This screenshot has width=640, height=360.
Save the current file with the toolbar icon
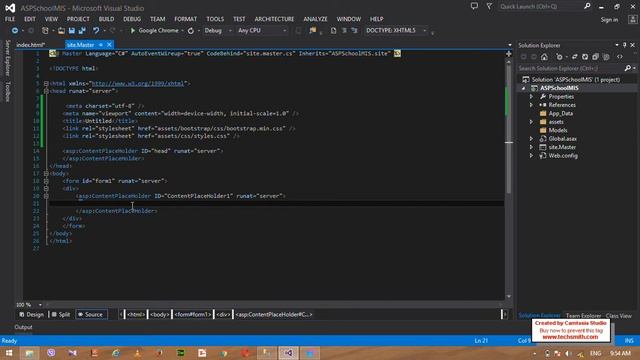click(72, 31)
